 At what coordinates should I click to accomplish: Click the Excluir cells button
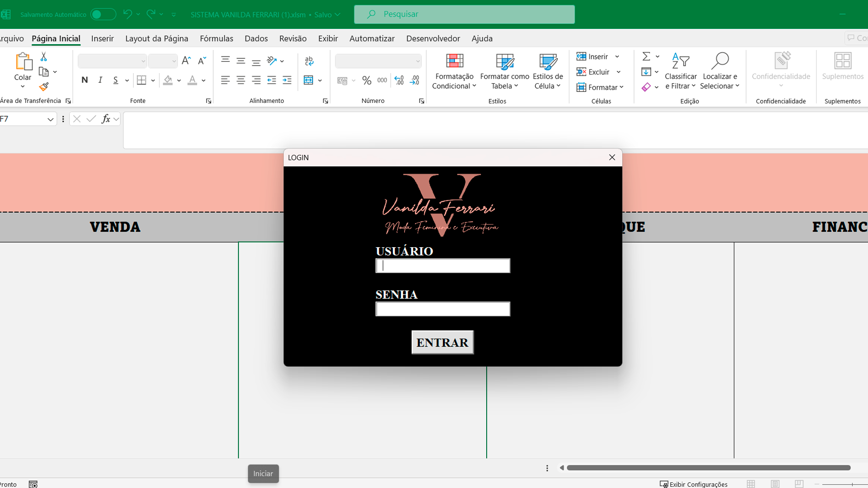(x=593, y=72)
